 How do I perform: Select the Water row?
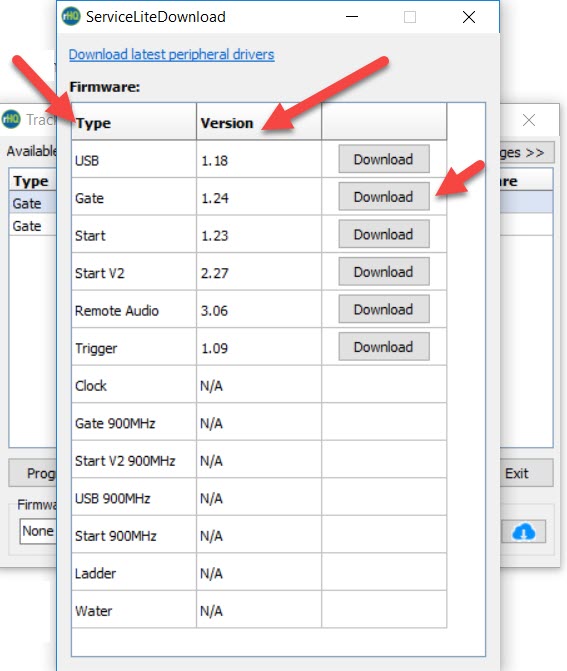(x=259, y=610)
